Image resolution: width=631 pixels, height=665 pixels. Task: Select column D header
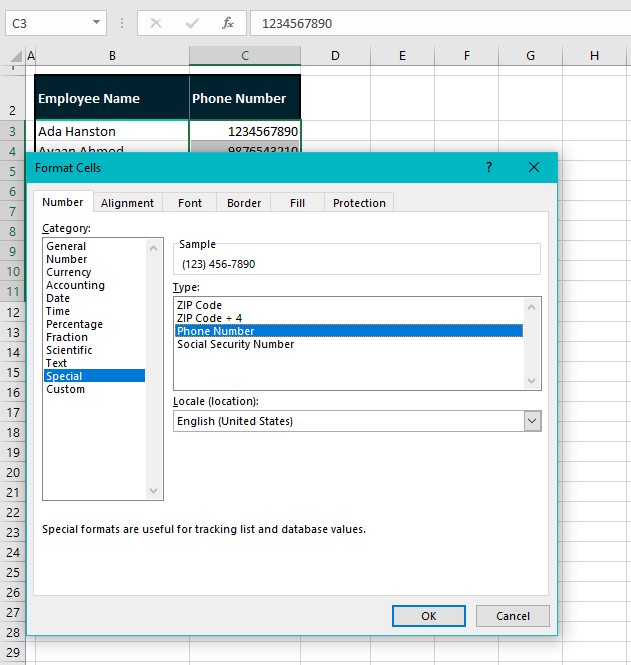(x=335, y=56)
